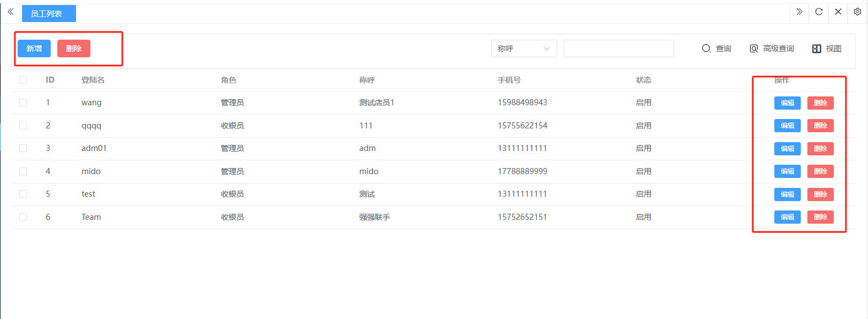Delete the qqqq employee row

coord(820,126)
